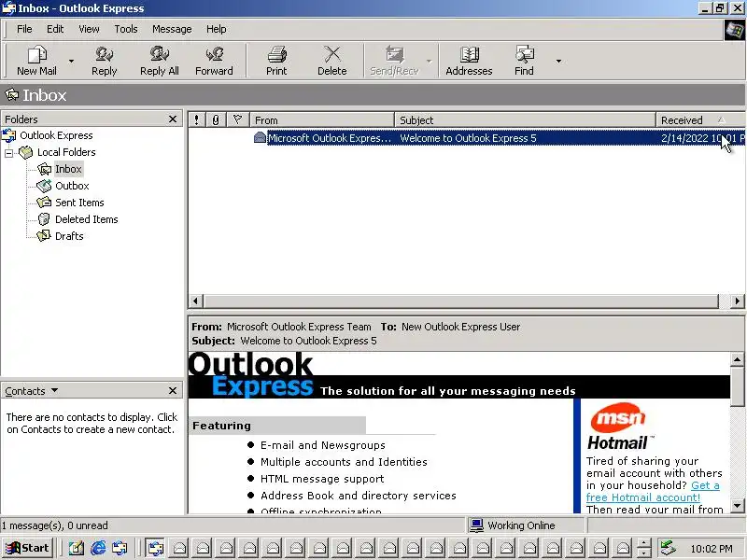
Task: Launch Outlook Express from quick launch
Action: pos(120,548)
